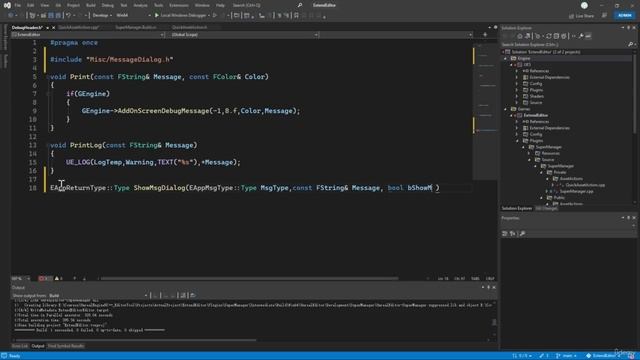Switch to Git Changes bottom tab
This screenshot has width=640, height=360.
click(546, 209)
